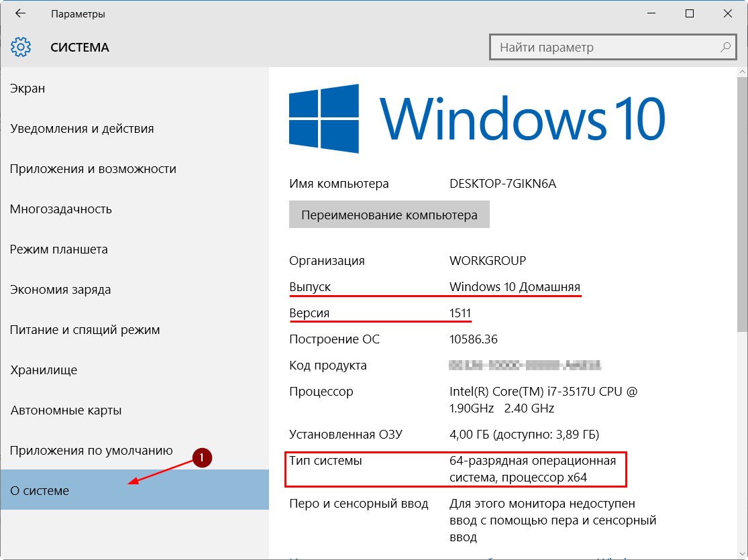This screenshot has width=748, height=560.
Task: Click the vertical scrollbar thumb
Action: click(742, 205)
